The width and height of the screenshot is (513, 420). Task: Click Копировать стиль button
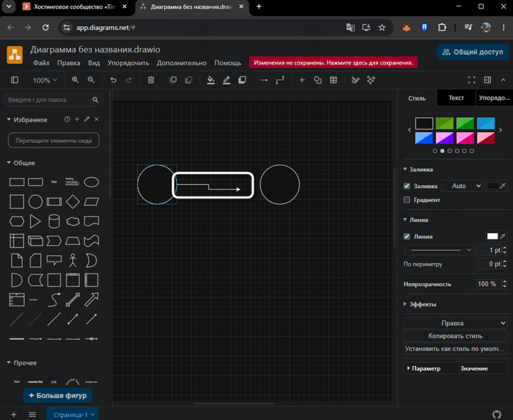[x=456, y=336]
